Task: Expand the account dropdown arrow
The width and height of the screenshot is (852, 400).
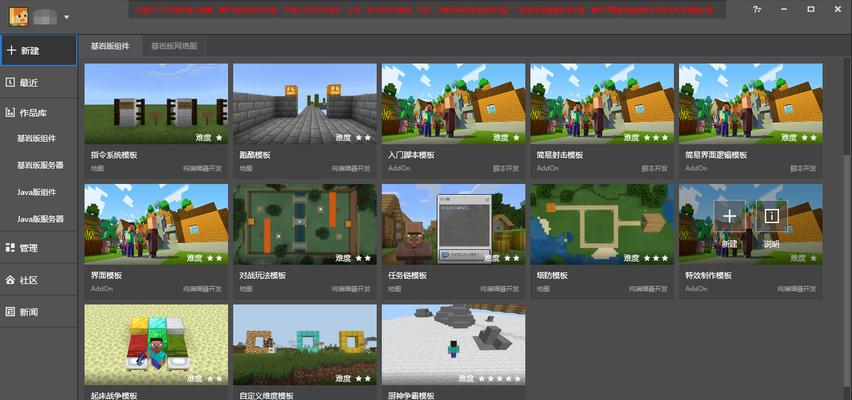Action: pyautogui.click(x=66, y=17)
